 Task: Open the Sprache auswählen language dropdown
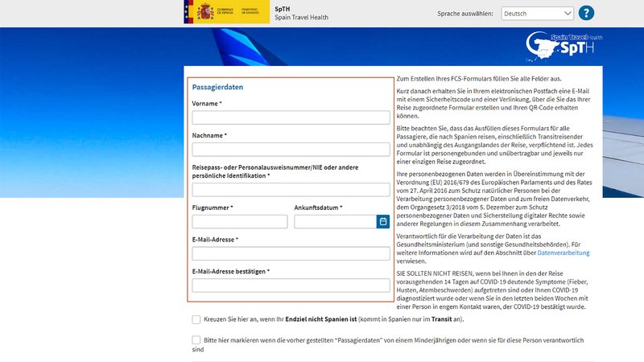[x=537, y=14]
